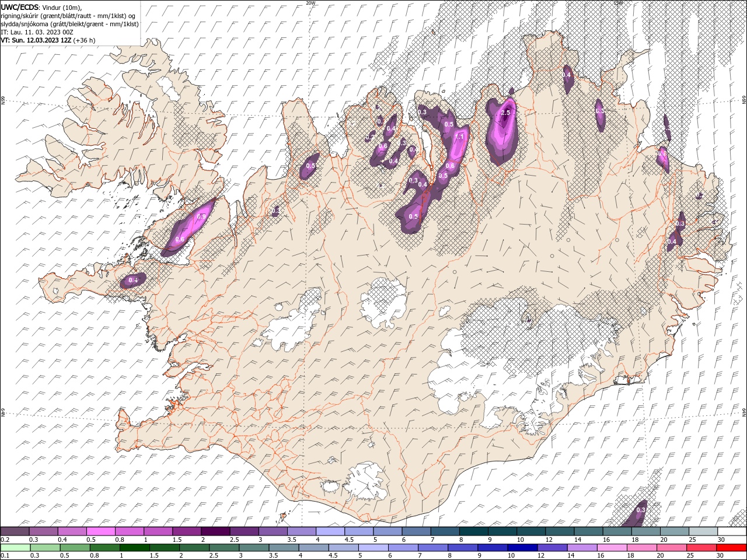747x560 pixels.
Task: Click the 16 label in the upper legend row
Action: (x=606, y=540)
